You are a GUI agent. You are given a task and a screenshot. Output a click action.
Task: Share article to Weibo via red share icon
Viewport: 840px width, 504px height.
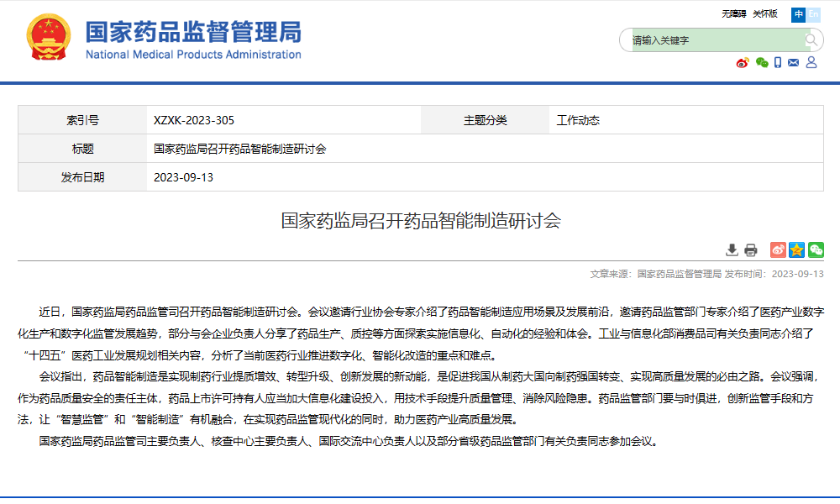click(x=778, y=249)
